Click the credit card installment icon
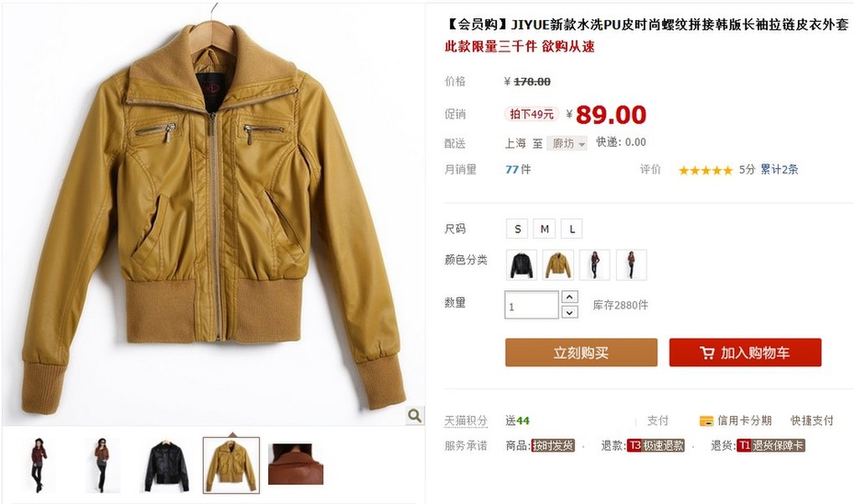This screenshot has height=504, width=854. click(706, 420)
